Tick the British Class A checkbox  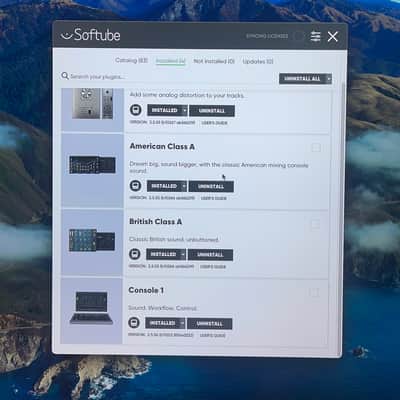[x=315, y=224]
